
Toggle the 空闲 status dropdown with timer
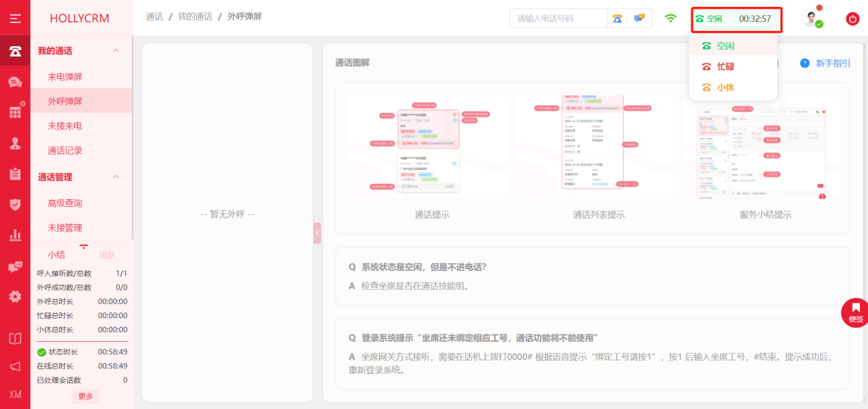[x=736, y=19]
